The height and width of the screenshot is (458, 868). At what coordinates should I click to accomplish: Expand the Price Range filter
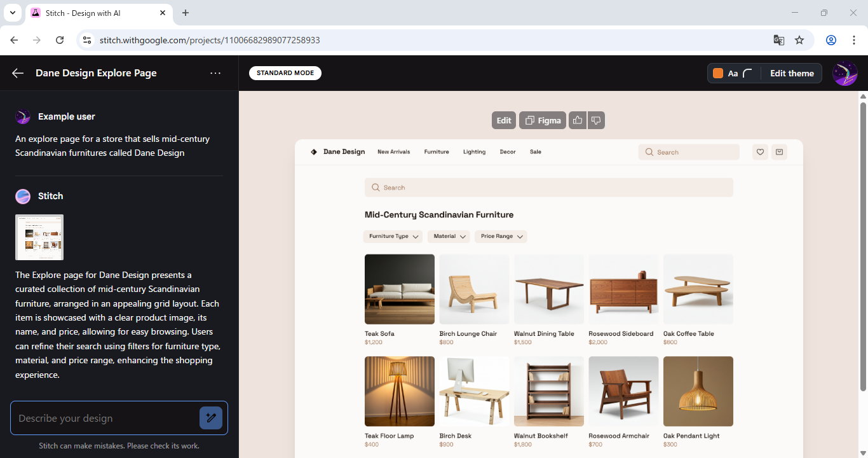point(501,236)
